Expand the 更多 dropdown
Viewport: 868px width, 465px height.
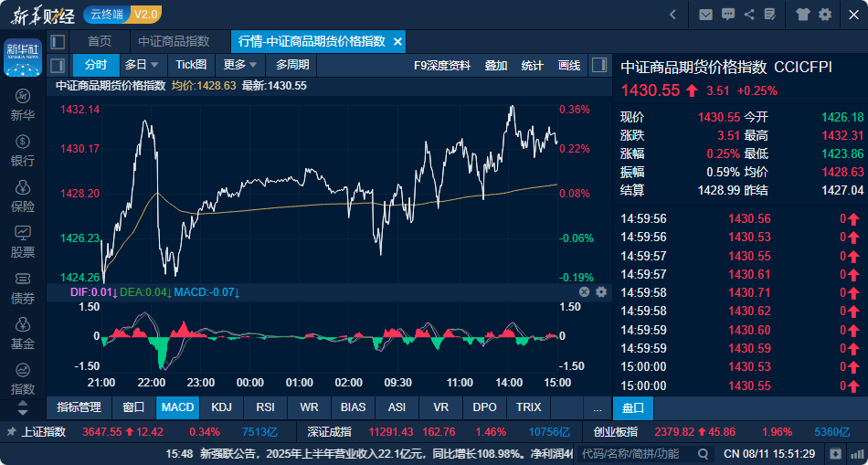click(240, 65)
